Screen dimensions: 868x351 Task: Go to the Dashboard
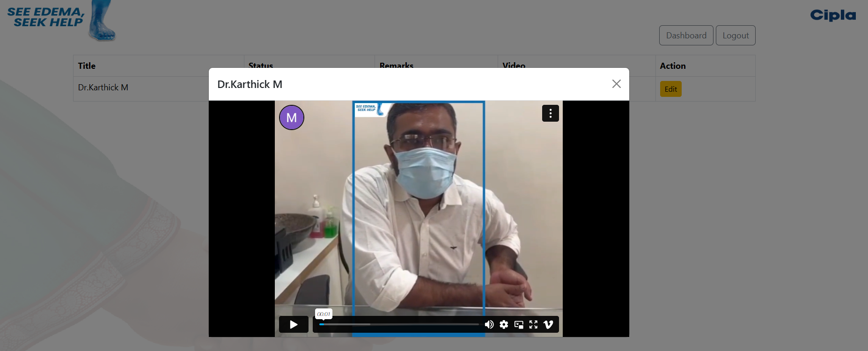click(x=686, y=36)
